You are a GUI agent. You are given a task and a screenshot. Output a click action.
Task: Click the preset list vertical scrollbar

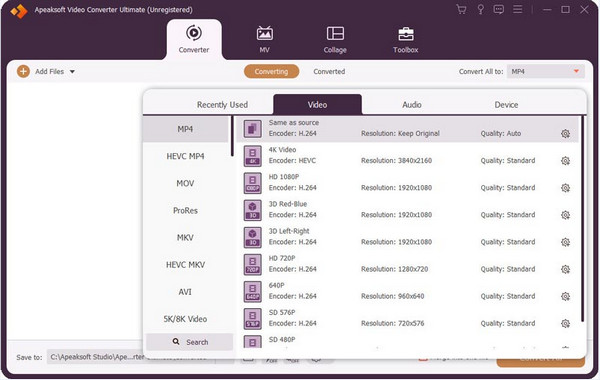[582, 219]
